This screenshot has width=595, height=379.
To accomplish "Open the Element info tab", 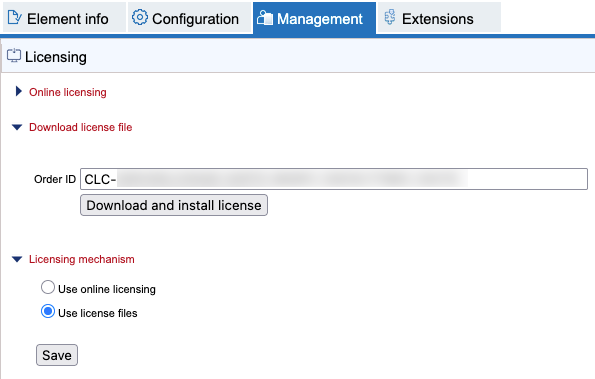I will coord(64,17).
